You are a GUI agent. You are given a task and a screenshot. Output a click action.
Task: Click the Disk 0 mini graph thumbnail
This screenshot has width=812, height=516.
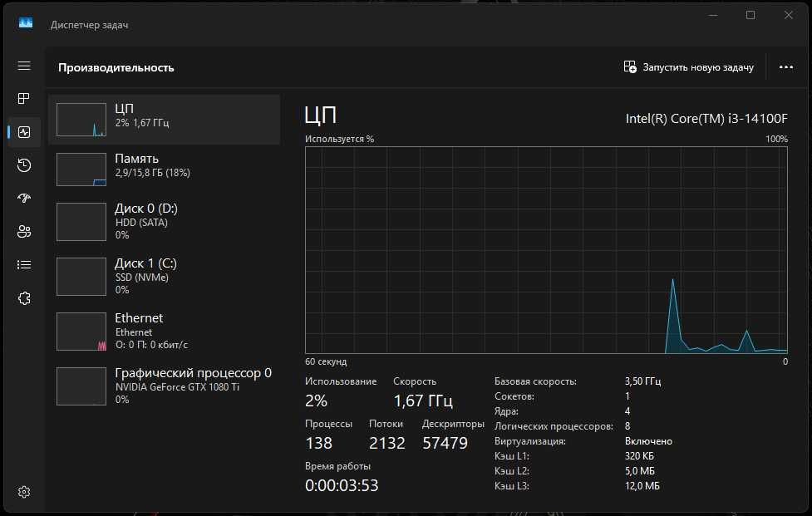click(x=81, y=222)
